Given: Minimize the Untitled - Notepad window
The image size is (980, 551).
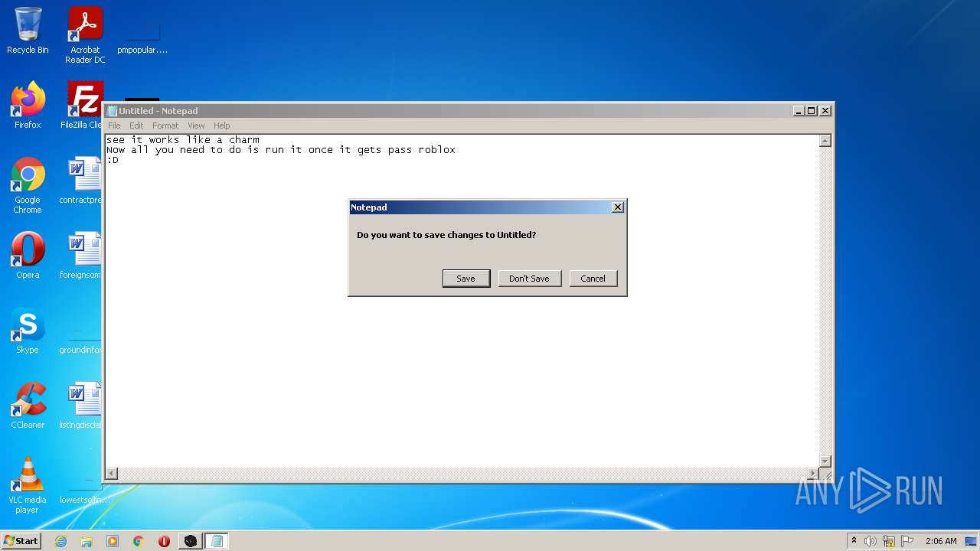Looking at the screenshot, I should click(799, 111).
